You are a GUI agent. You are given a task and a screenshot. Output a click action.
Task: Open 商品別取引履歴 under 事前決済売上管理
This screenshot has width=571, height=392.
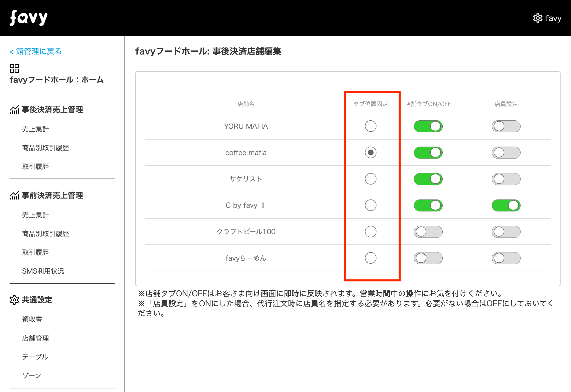(45, 234)
